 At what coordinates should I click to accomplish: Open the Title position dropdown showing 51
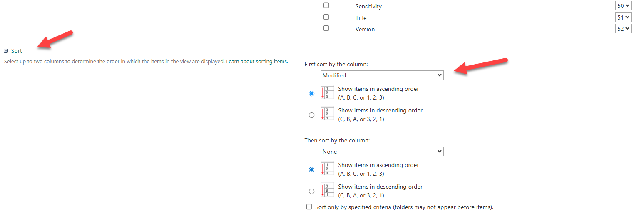point(623,17)
